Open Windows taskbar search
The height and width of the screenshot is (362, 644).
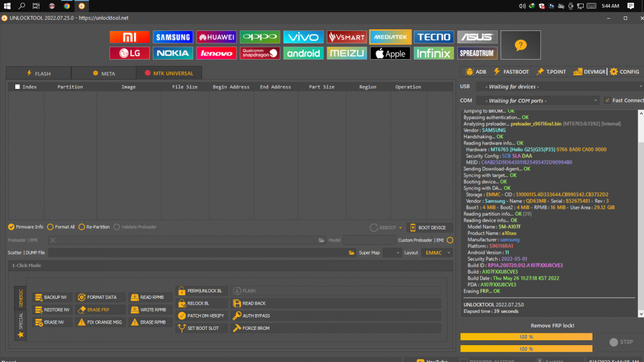[22, 6]
